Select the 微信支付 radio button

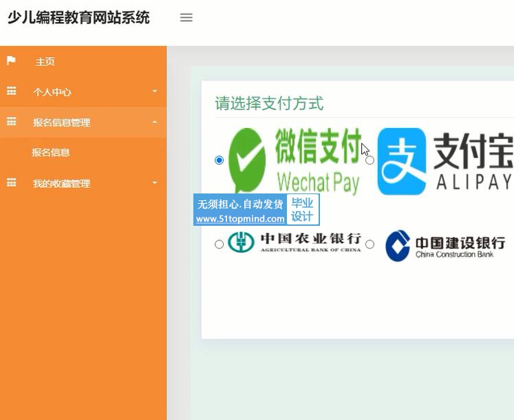[219, 160]
